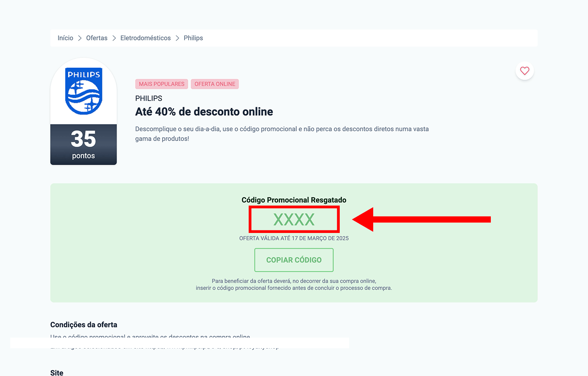The image size is (588, 376).
Task: Click Condições da oferta section heading
Action: tap(84, 325)
